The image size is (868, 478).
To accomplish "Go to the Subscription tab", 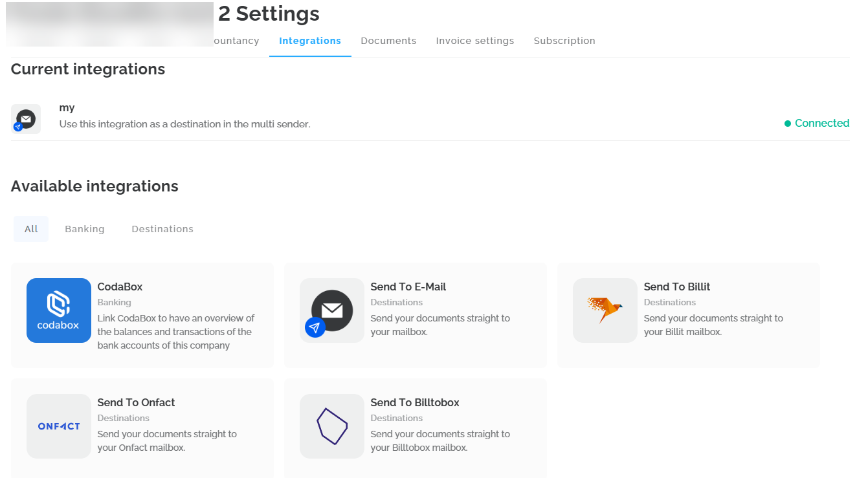I will (564, 41).
